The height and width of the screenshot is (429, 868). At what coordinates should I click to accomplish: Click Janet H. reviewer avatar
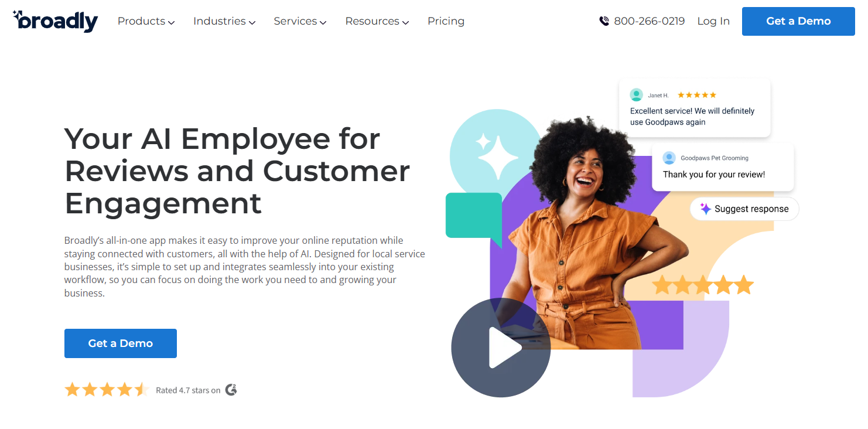point(636,95)
